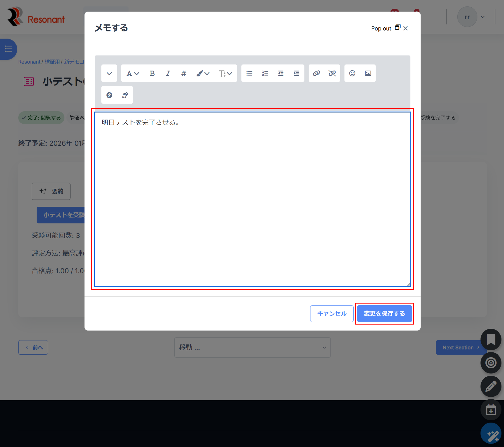Open the screen reader helper
The width and height of the screenshot is (504, 447).
point(125,95)
